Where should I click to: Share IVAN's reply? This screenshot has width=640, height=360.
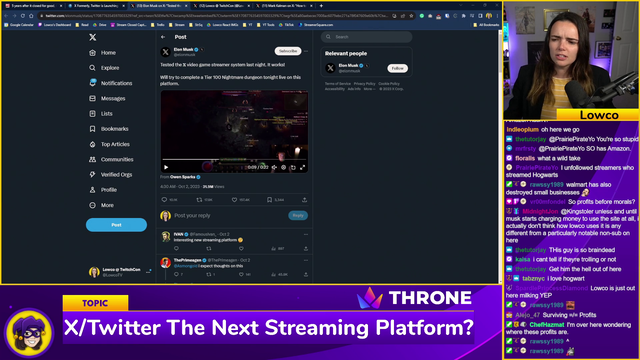(306, 248)
